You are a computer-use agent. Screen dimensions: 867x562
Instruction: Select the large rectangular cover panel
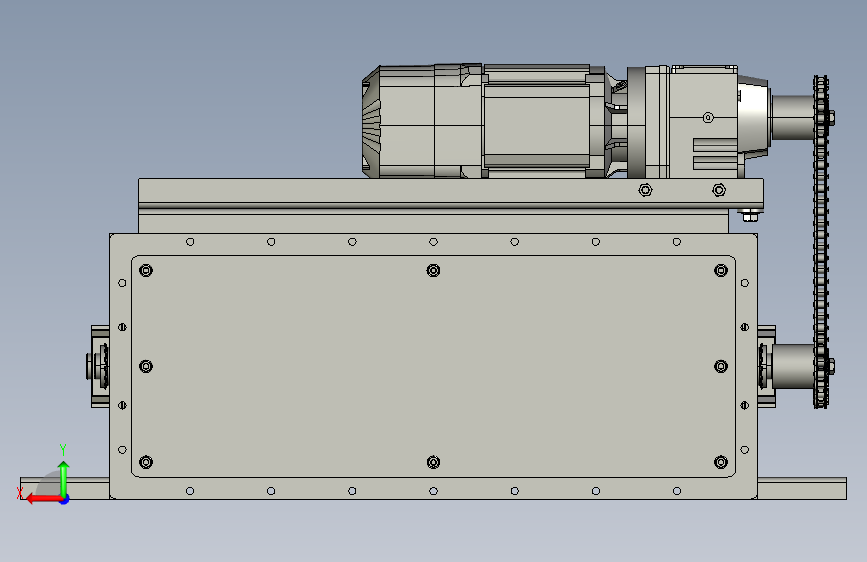tap(434, 366)
